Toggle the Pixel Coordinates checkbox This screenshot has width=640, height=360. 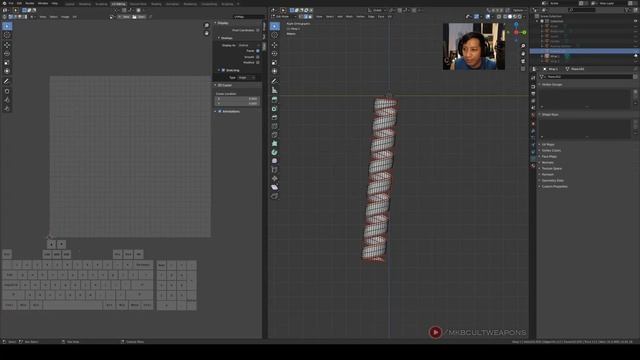258,30
